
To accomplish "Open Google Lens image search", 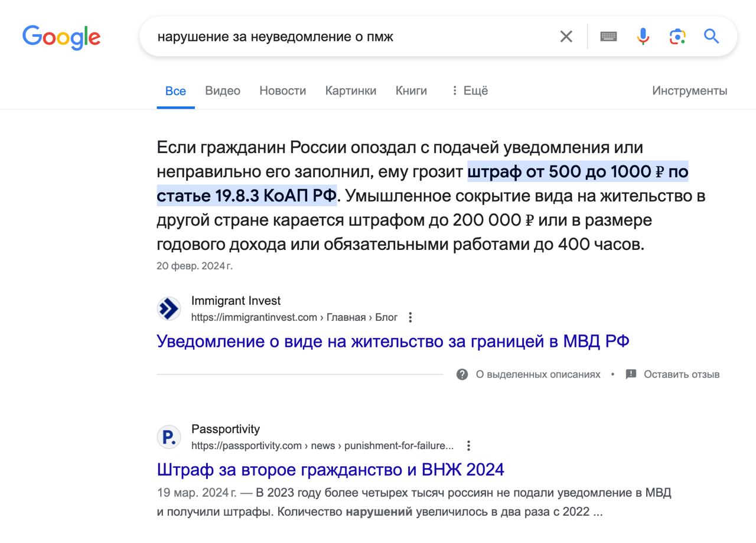I will pos(677,37).
